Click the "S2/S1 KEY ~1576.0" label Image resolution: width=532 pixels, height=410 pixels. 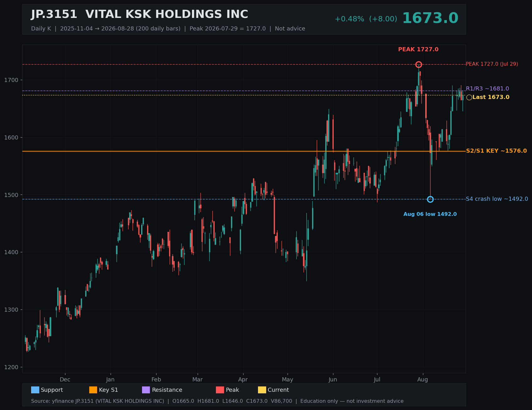496,151
